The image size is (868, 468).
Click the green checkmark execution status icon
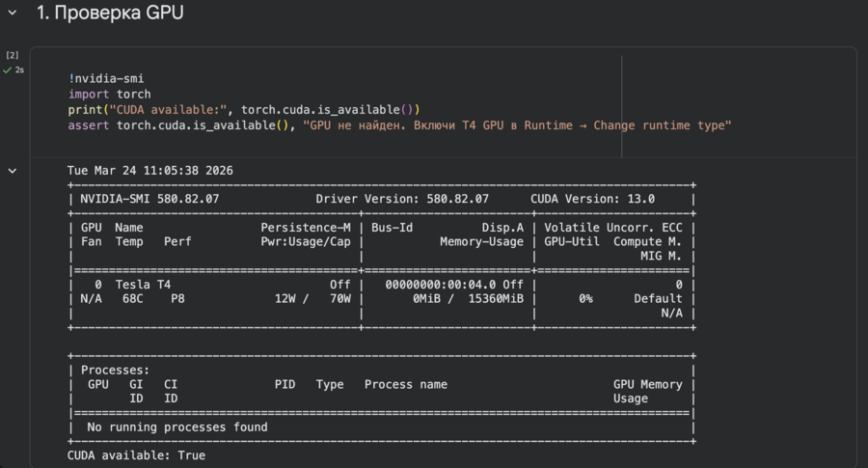[7, 70]
